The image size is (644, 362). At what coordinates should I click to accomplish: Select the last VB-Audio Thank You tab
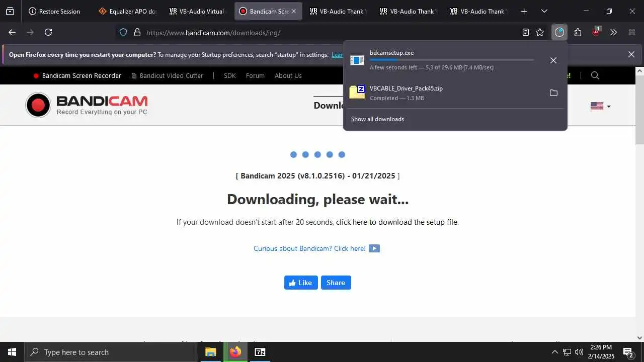tap(478, 11)
